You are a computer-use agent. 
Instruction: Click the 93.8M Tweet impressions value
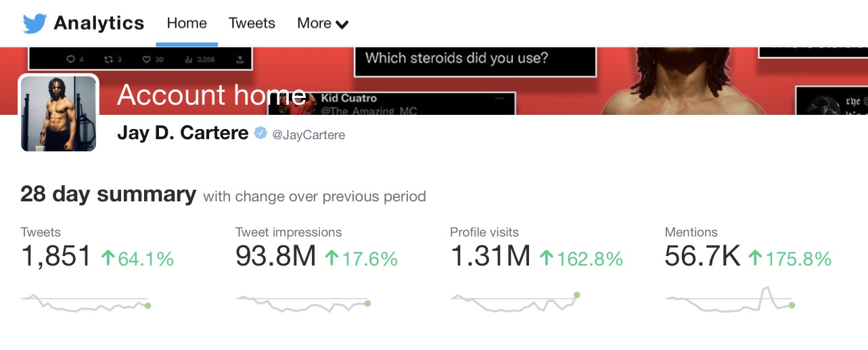point(276,257)
